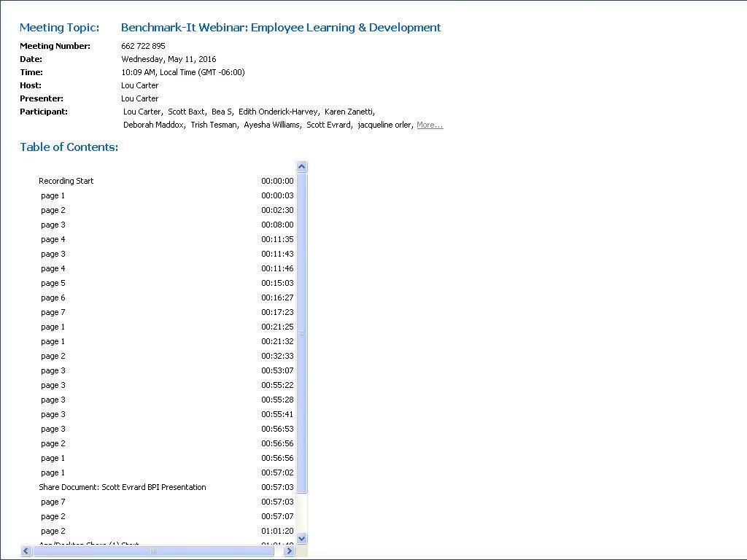This screenshot has height=560, width=747.
Task: Open the More... participants link
Action: click(x=430, y=125)
